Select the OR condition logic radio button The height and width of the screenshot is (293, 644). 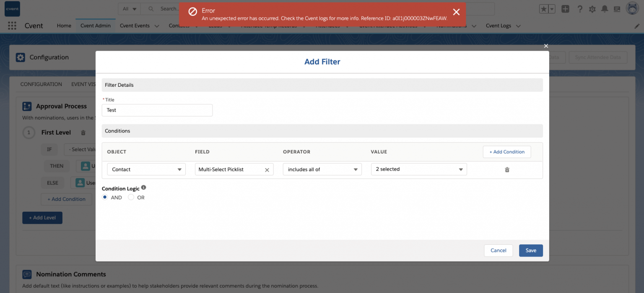pyautogui.click(x=130, y=197)
